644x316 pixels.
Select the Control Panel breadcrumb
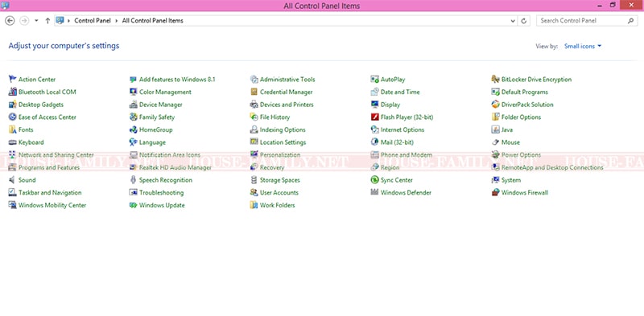pyautogui.click(x=93, y=21)
